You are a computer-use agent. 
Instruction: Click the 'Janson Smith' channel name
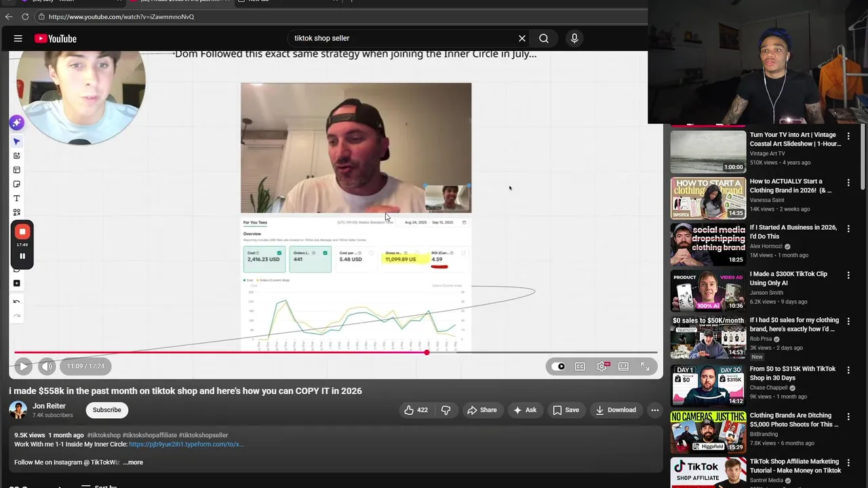tap(766, 293)
